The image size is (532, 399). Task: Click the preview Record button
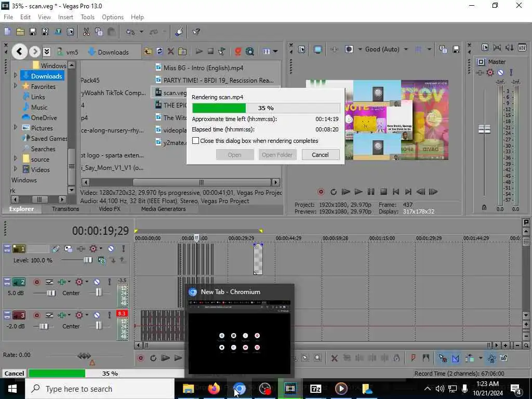(321, 192)
